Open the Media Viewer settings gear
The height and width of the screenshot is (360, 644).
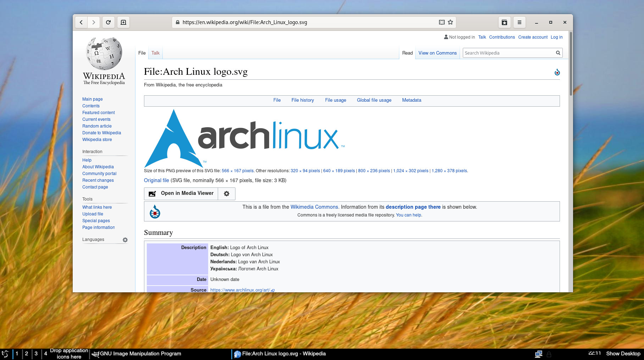point(226,193)
